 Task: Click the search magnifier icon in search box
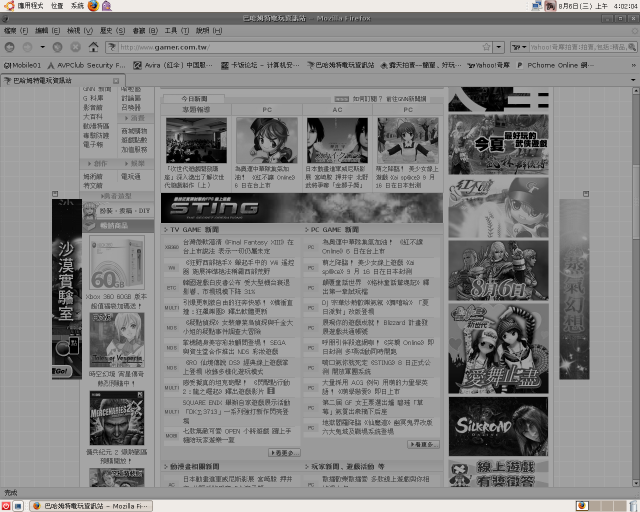tap(631, 47)
